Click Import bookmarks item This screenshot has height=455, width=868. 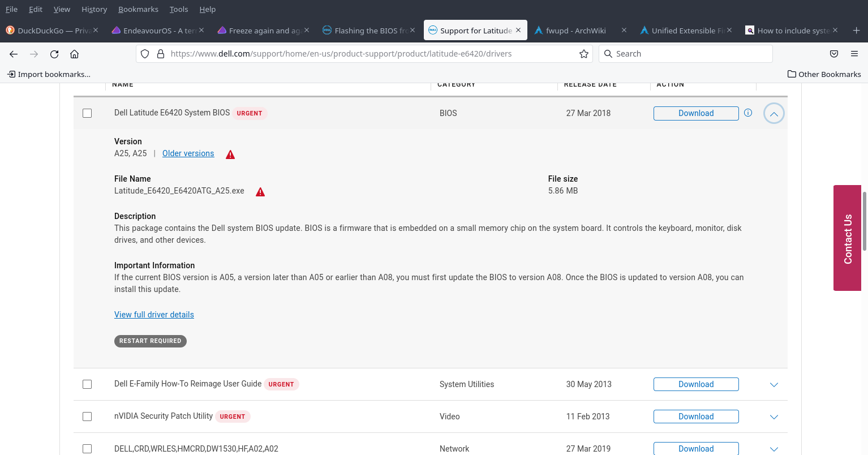pyautogui.click(x=49, y=74)
